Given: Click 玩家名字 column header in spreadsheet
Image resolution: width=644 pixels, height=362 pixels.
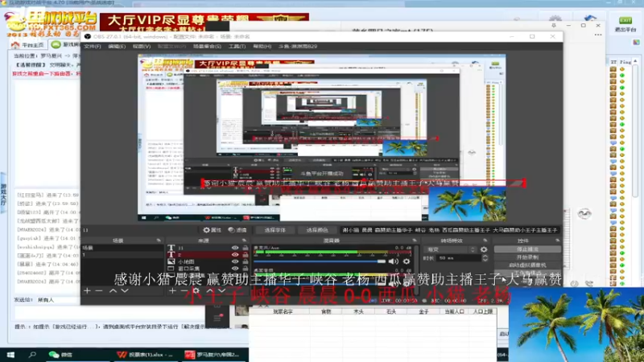Looking at the screenshot, I should tap(283, 311).
